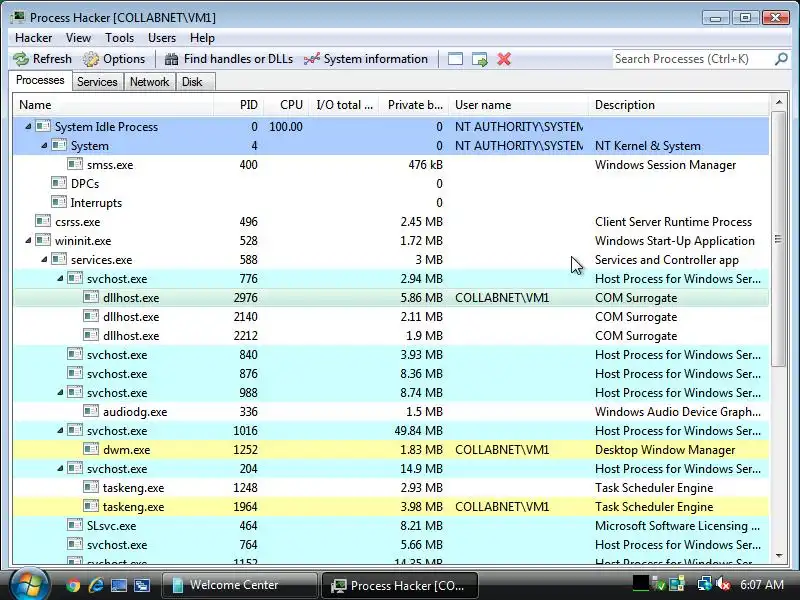This screenshot has height=600, width=800.
Task: Launch Internet Explorer from quick launch
Action: (96, 585)
